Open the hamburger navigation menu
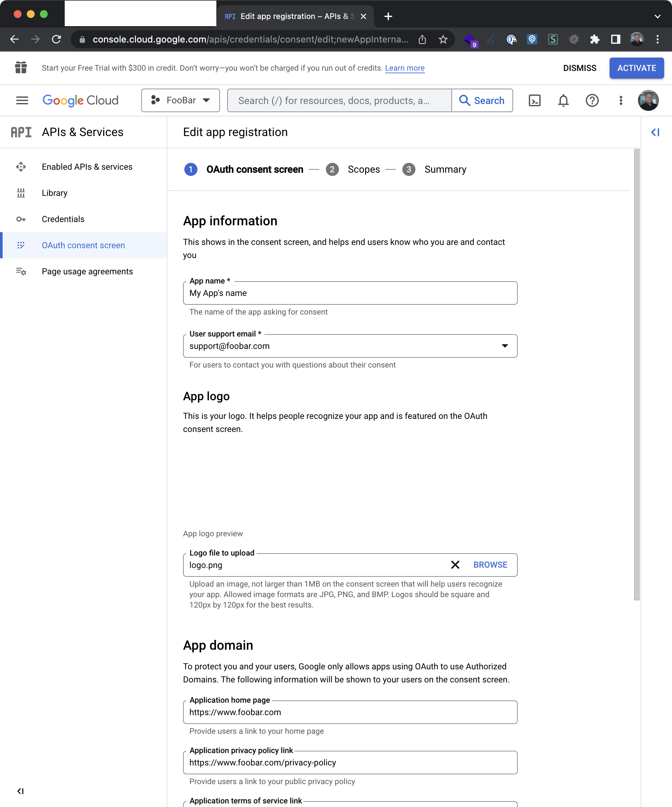Viewport: 672px width, 807px height. (22, 101)
